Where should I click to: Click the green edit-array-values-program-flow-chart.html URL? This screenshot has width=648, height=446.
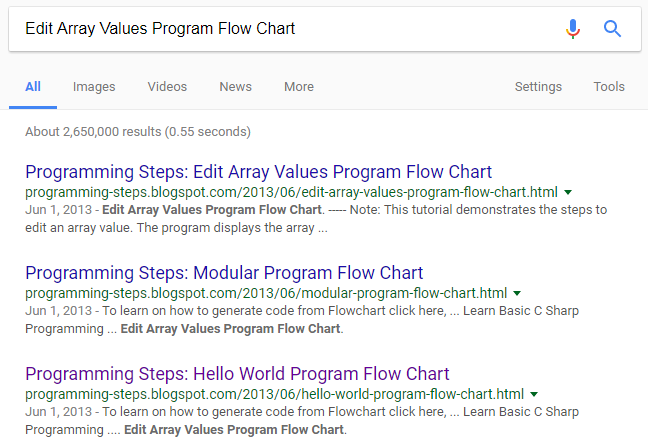coord(291,192)
